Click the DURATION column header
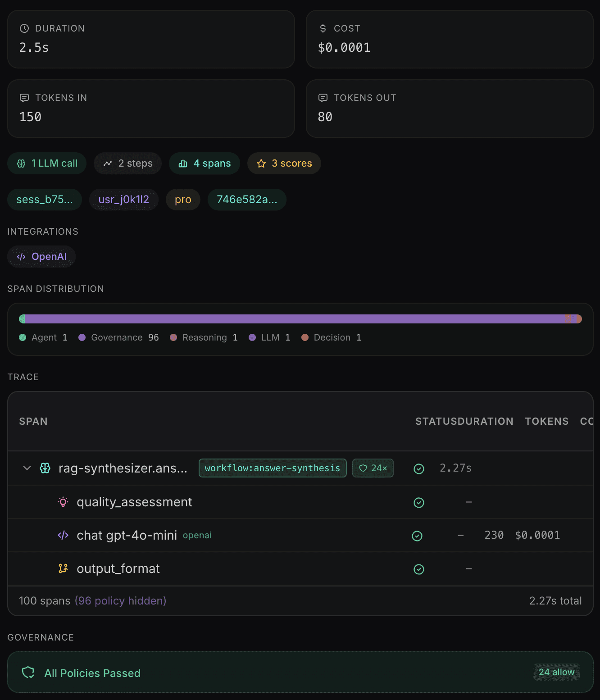This screenshot has width=600, height=700. (x=486, y=421)
